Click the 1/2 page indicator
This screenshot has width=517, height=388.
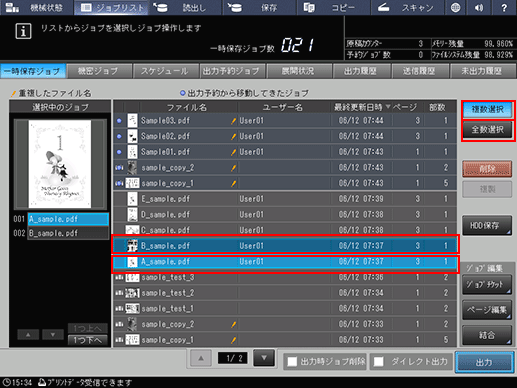tap(232, 358)
